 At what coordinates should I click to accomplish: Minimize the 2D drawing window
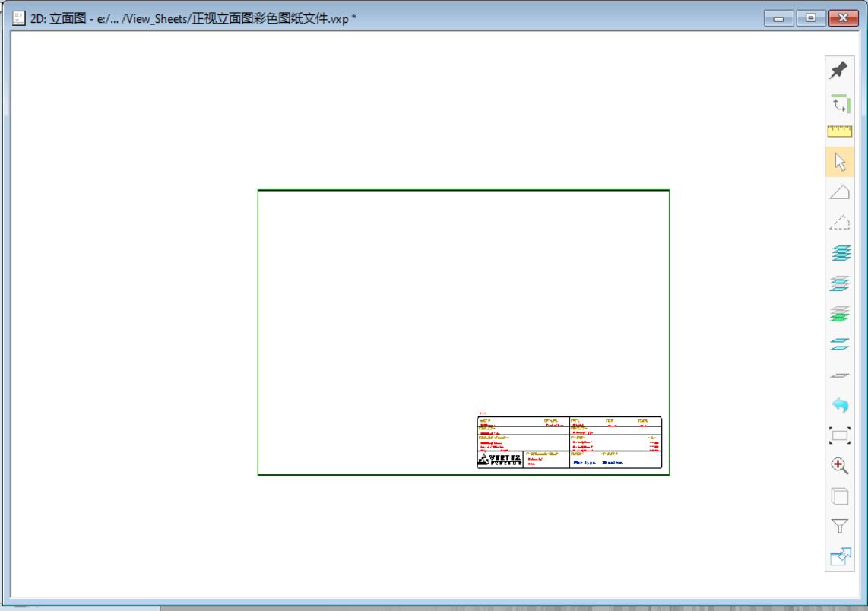[779, 18]
